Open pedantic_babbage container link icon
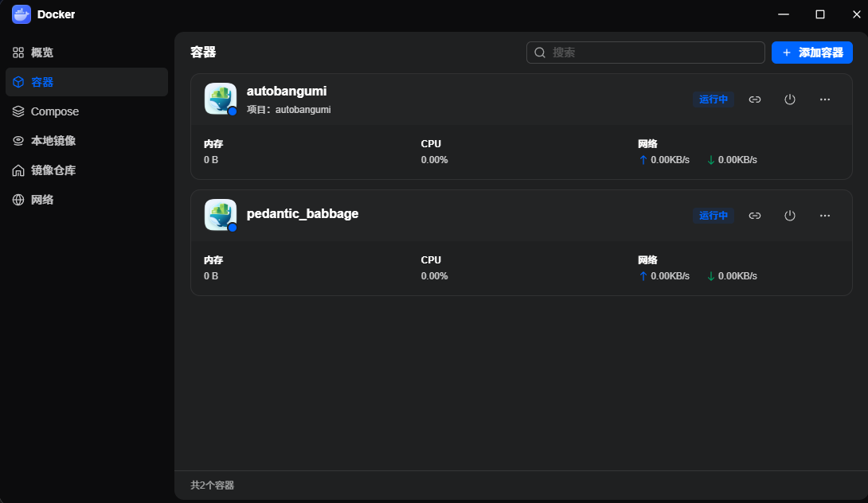 754,216
